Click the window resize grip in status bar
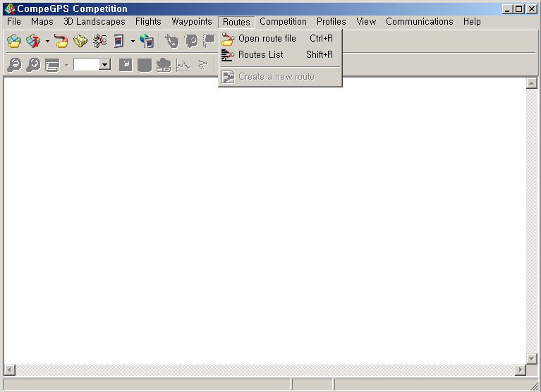Image resolution: width=541 pixels, height=392 pixels. click(534, 386)
